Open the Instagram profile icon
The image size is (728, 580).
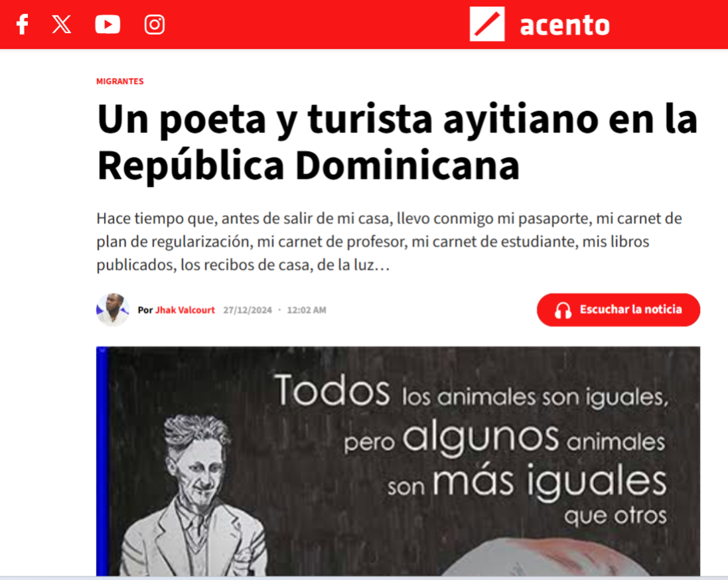pos(155,25)
